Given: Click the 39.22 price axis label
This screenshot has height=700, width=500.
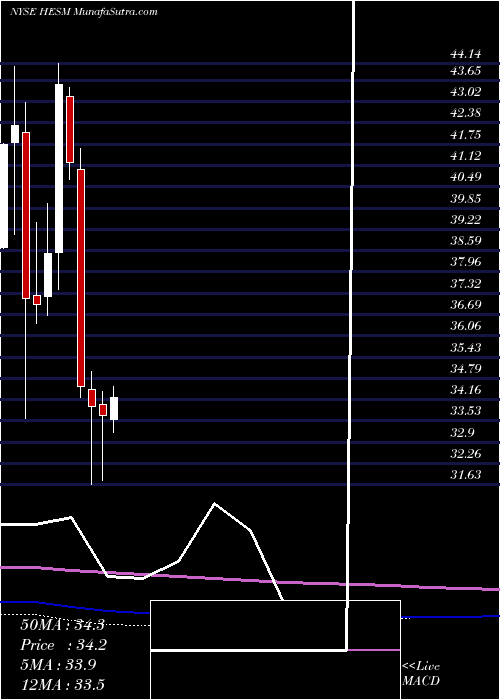Looking at the screenshot, I should pos(466,219).
